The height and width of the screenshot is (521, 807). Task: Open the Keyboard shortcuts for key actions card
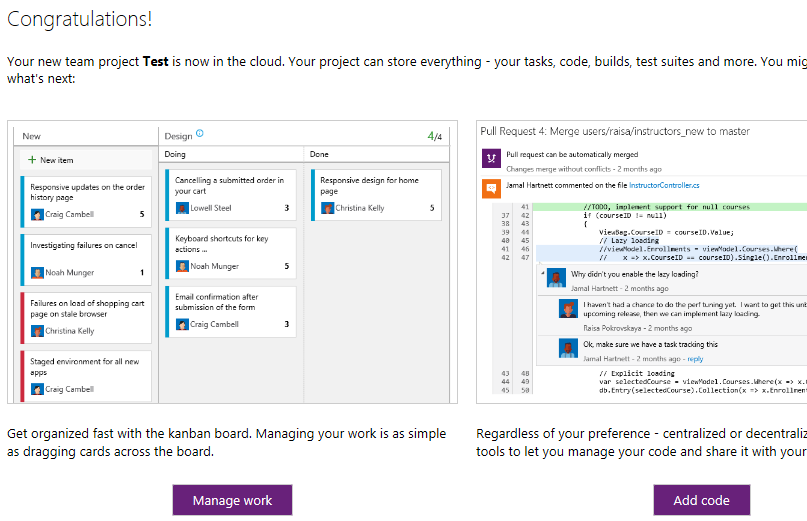(230, 245)
